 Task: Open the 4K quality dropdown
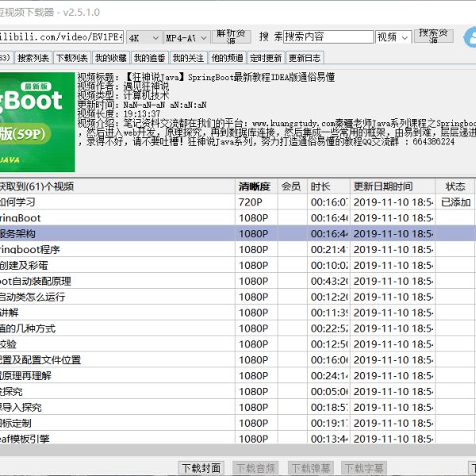(144, 37)
